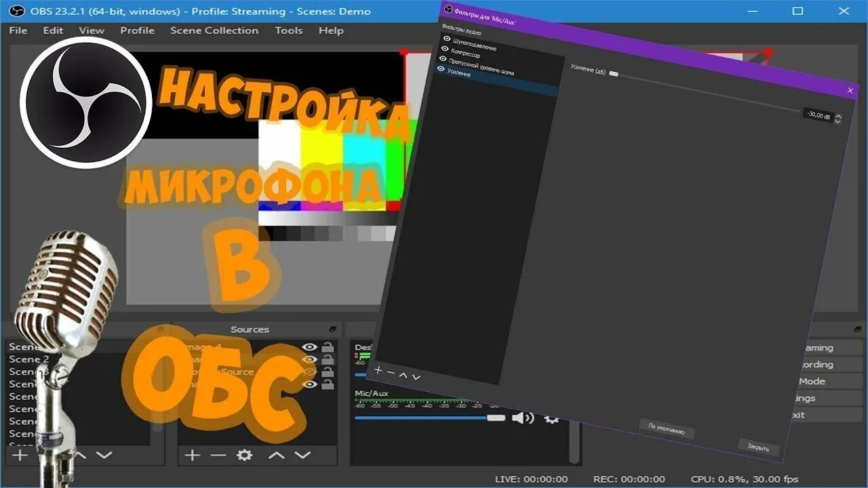This screenshot has height=488, width=868.
Task: Mute Mic/Aux with the speaker icon
Action: 522,418
